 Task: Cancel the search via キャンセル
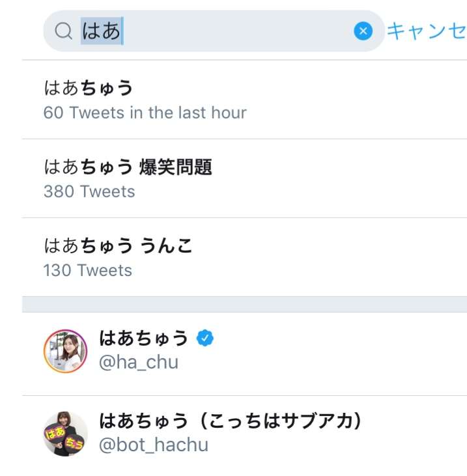427,31
